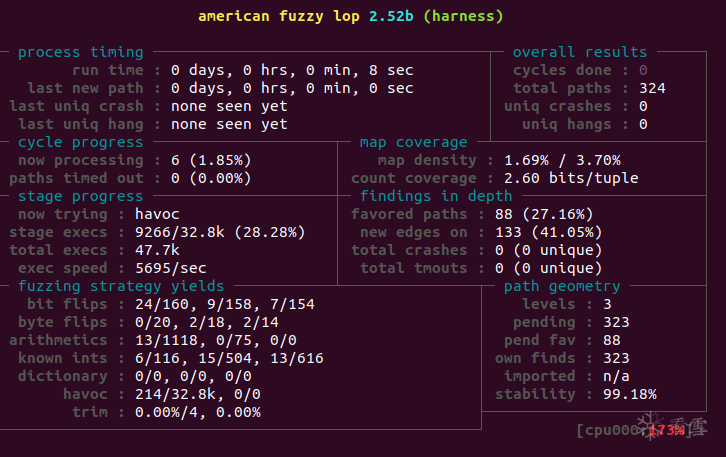The width and height of the screenshot is (726, 457).
Task: Click bit flips '24/160, 9/158, 7/154'
Action: tap(225, 305)
